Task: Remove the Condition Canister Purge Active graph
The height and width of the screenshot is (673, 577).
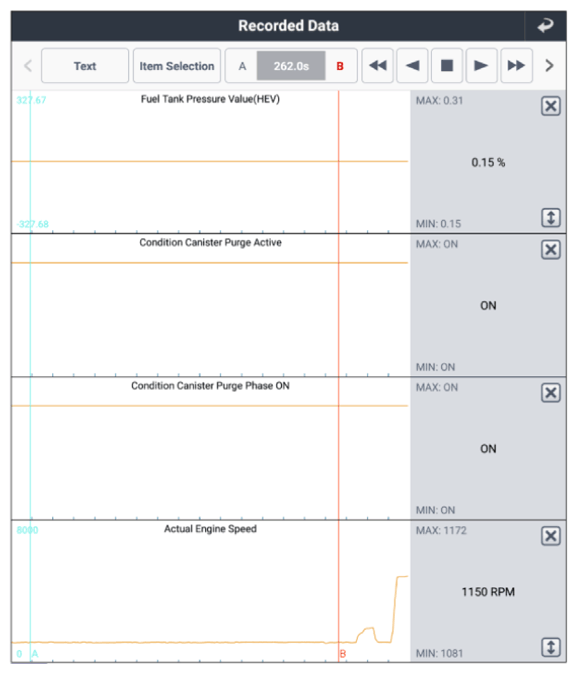Action: 551,249
